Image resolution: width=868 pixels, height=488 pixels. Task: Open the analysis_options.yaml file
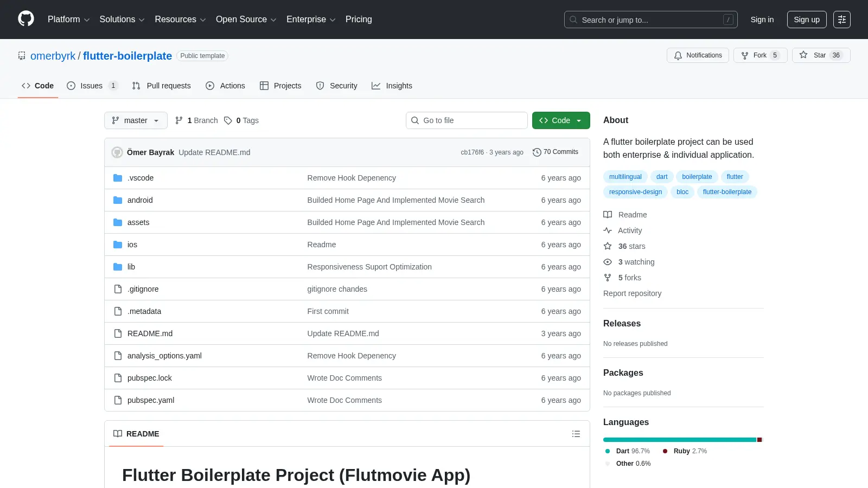coord(164,356)
